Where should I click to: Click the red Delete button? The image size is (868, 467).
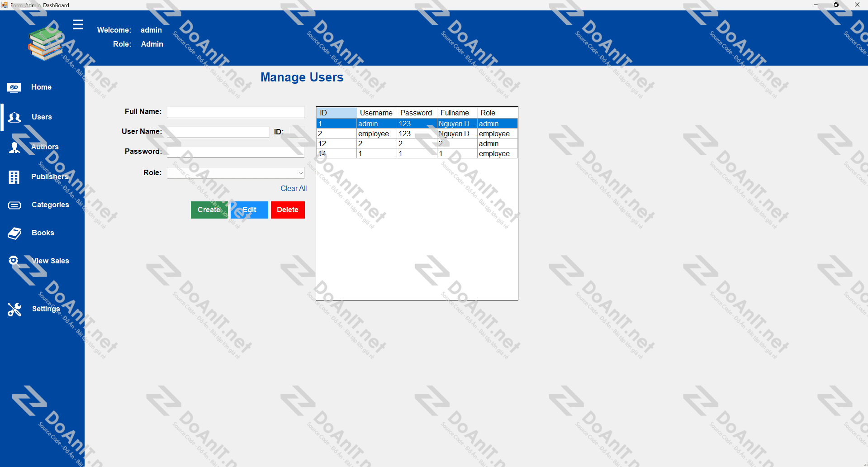pos(288,210)
